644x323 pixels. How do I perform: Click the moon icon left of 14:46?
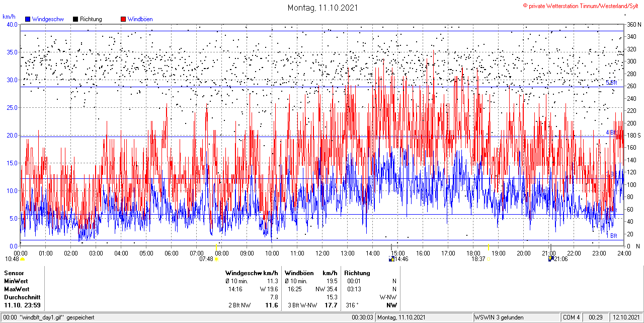pyautogui.click(x=391, y=259)
